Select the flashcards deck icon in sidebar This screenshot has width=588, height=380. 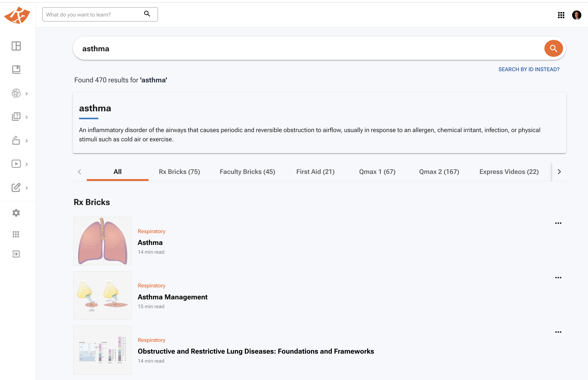click(16, 140)
